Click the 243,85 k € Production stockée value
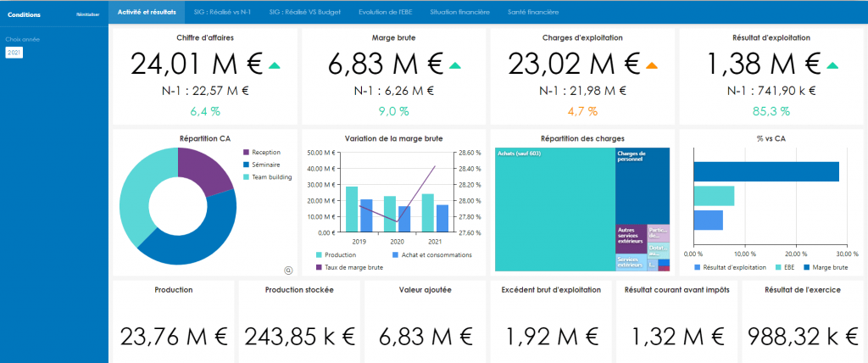The width and height of the screenshot is (868, 363). pos(299,337)
